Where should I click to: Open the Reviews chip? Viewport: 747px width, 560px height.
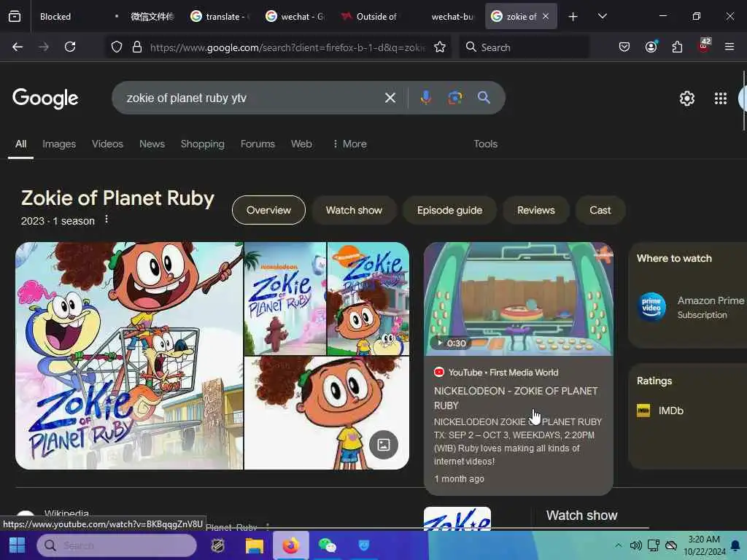tap(536, 210)
